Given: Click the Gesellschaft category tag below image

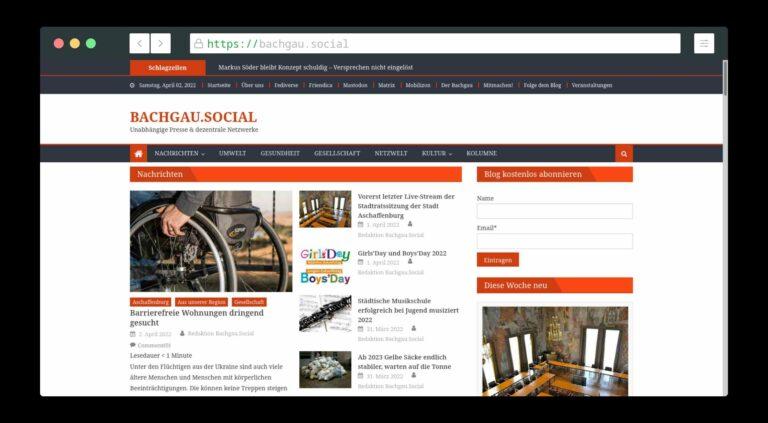Looking at the screenshot, I should (249, 302).
